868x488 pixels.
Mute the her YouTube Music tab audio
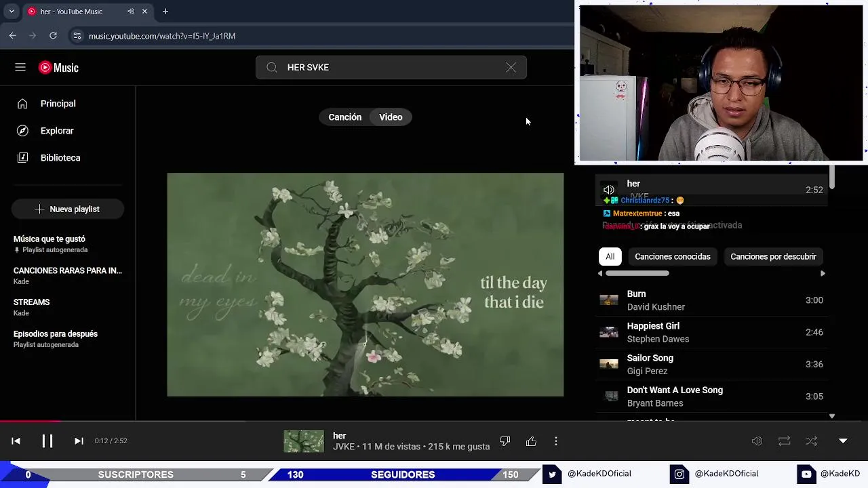tap(131, 12)
